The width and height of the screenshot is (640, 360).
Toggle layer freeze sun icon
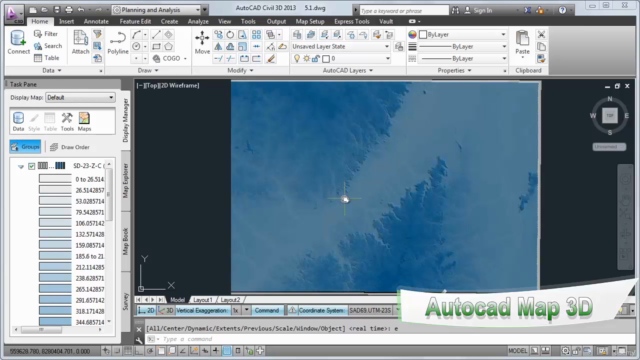pyautogui.click(x=307, y=59)
